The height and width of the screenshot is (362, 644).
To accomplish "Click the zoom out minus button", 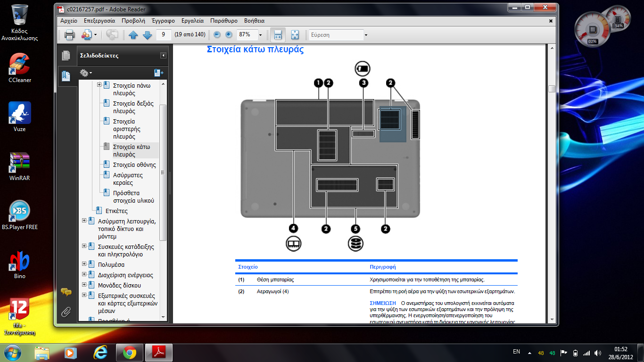I will [x=217, y=35].
